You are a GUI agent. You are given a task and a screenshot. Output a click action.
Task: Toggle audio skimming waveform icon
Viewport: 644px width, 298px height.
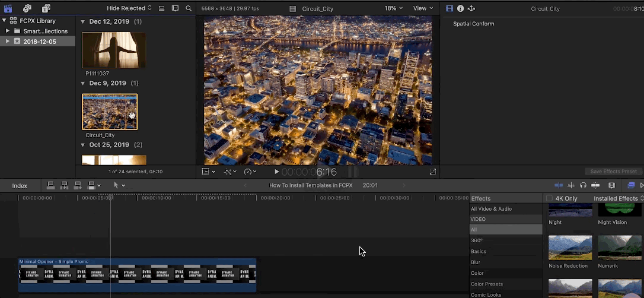coord(572,186)
